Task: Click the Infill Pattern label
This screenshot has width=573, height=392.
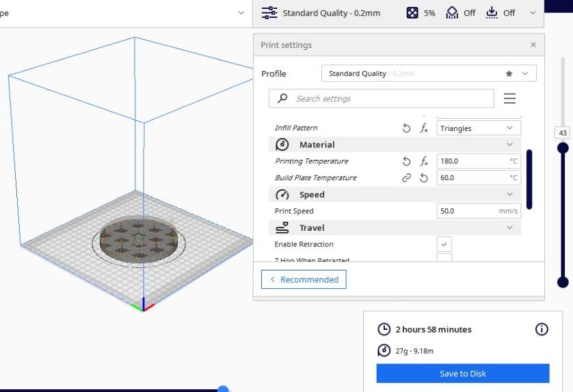Action: 296,128
